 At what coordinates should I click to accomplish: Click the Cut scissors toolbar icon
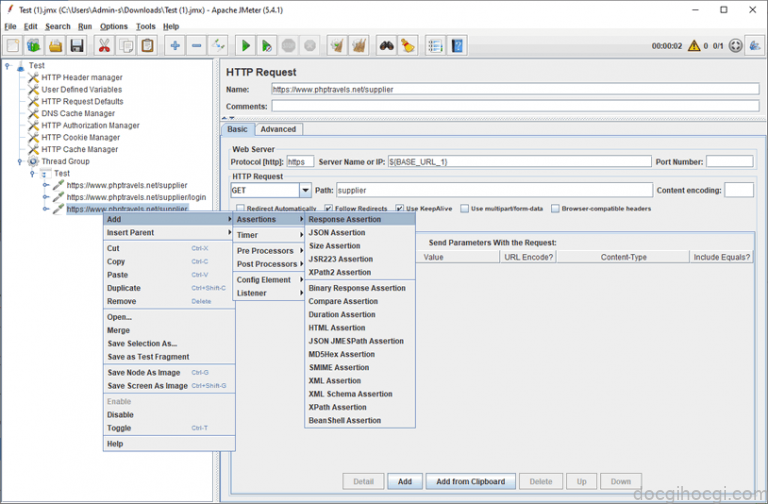pyautogui.click(x=104, y=46)
